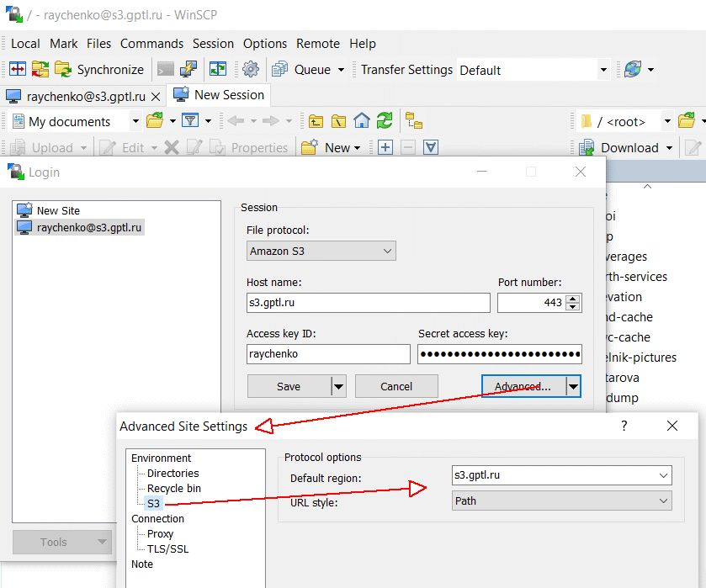Click the local filter icon
Image resolution: width=706 pixels, height=588 pixels.
(190, 120)
